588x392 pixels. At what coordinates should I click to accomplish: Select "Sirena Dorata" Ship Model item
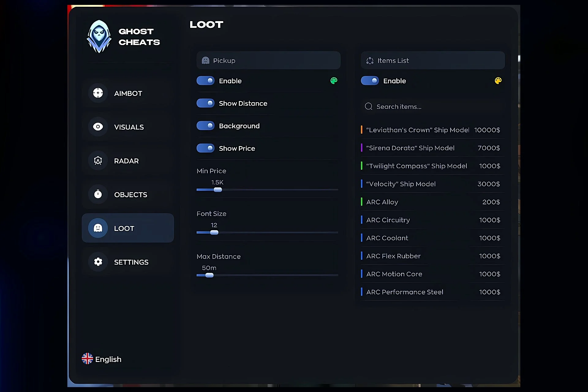433,148
